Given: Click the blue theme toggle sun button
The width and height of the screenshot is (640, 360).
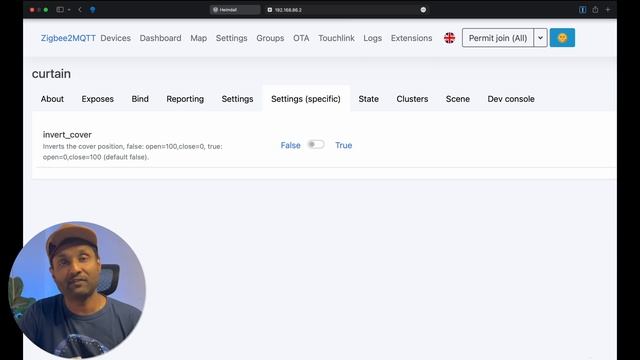Looking at the screenshot, I should tap(562, 38).
